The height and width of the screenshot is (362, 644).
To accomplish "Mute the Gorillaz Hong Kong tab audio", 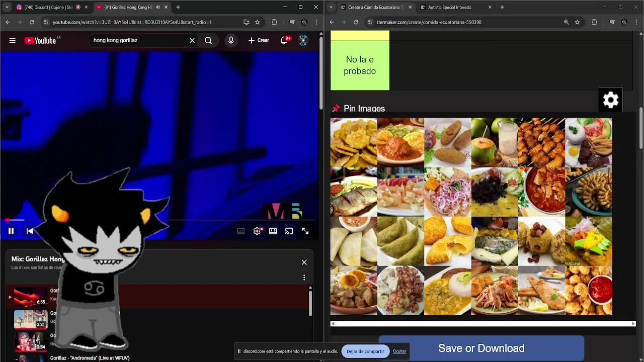I will pos(158,7).
